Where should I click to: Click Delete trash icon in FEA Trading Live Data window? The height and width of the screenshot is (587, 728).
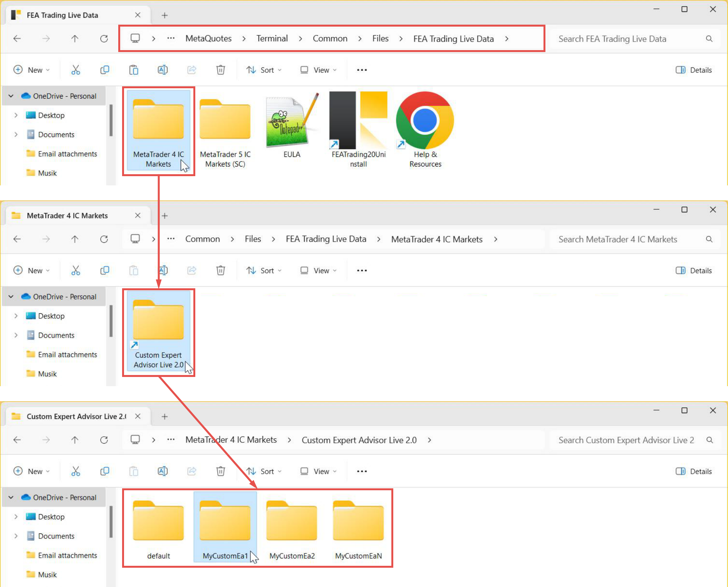pos(220,70)
